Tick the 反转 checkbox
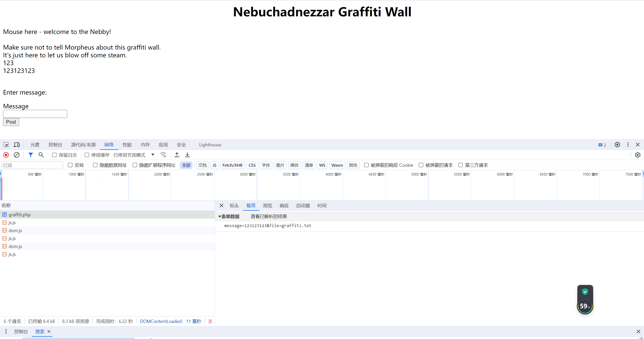 click(x=70, y=165)
